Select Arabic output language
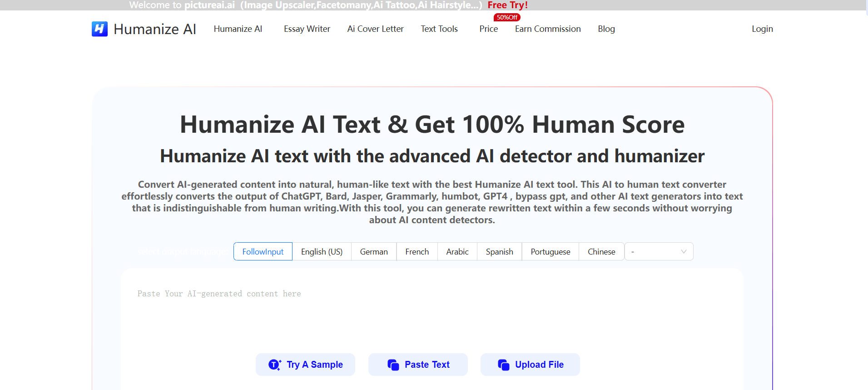 (x=457, y=251)
